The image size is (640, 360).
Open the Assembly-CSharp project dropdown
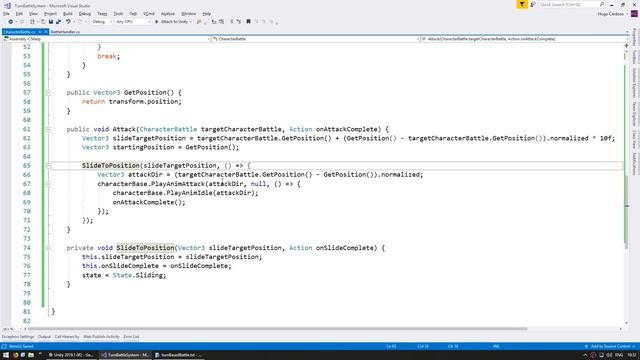(107, 39)
